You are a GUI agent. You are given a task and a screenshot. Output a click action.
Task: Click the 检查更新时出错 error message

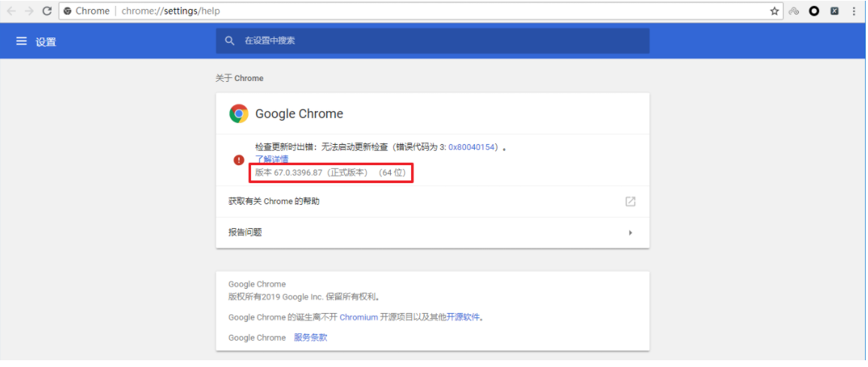click(x=381, y=148)
